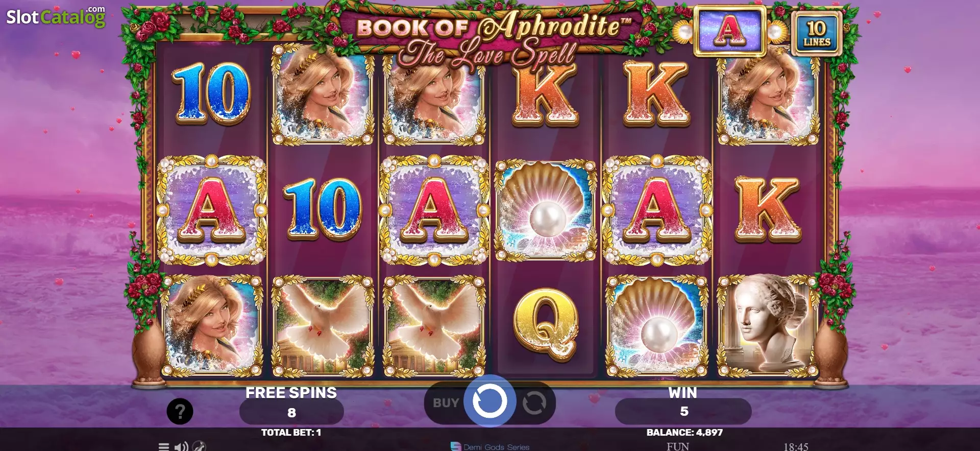Viewport: 980px width, 451px height.
Task: Click the pearl shell on middle row
Action: pos(545,210)
